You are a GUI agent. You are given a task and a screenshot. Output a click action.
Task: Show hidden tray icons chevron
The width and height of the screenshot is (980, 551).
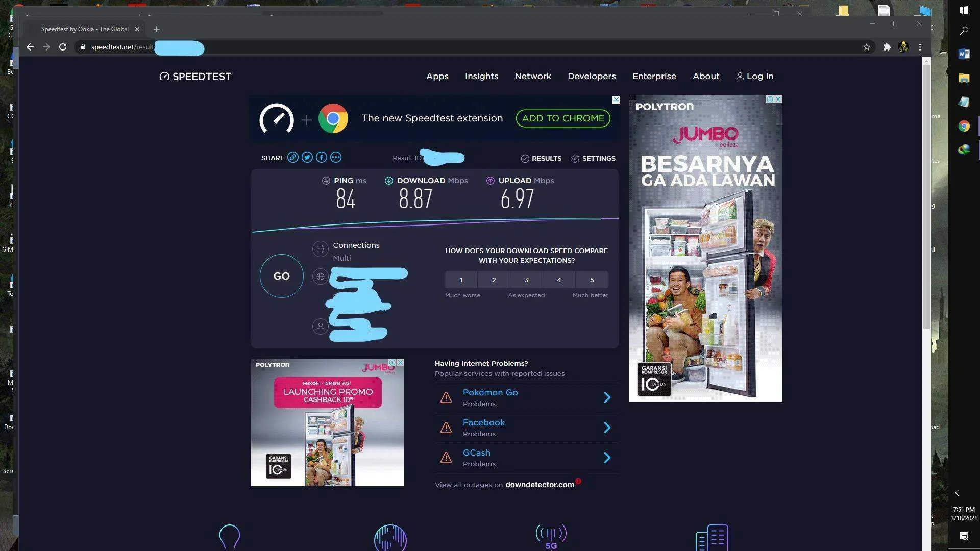pyautogui.click(x=957, y=493)
